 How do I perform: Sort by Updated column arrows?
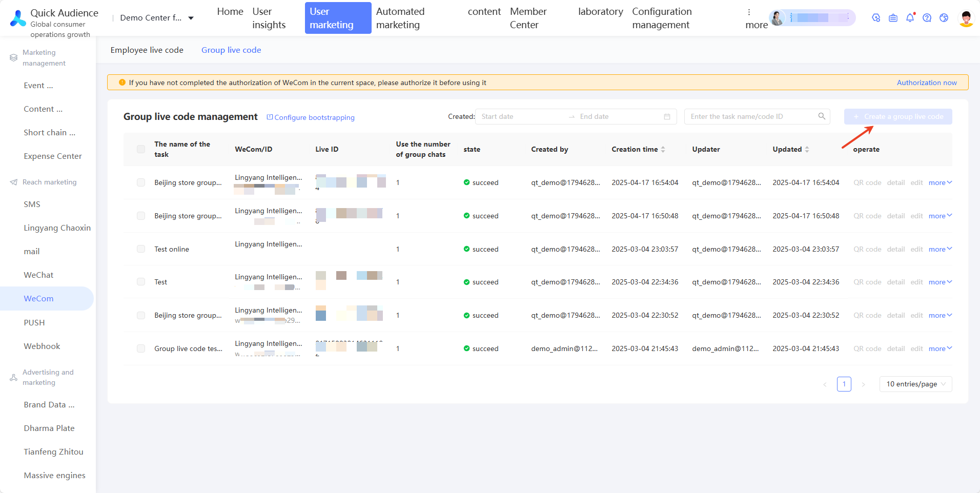tap(807, 149)
